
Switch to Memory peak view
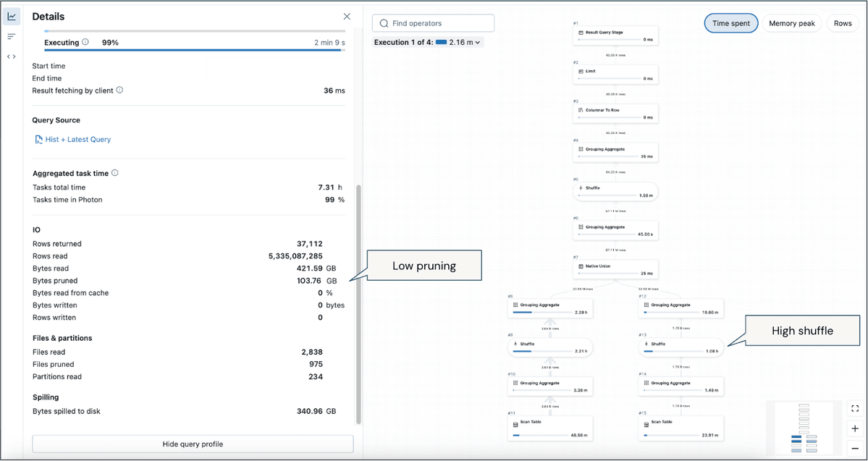click(791, 23)
